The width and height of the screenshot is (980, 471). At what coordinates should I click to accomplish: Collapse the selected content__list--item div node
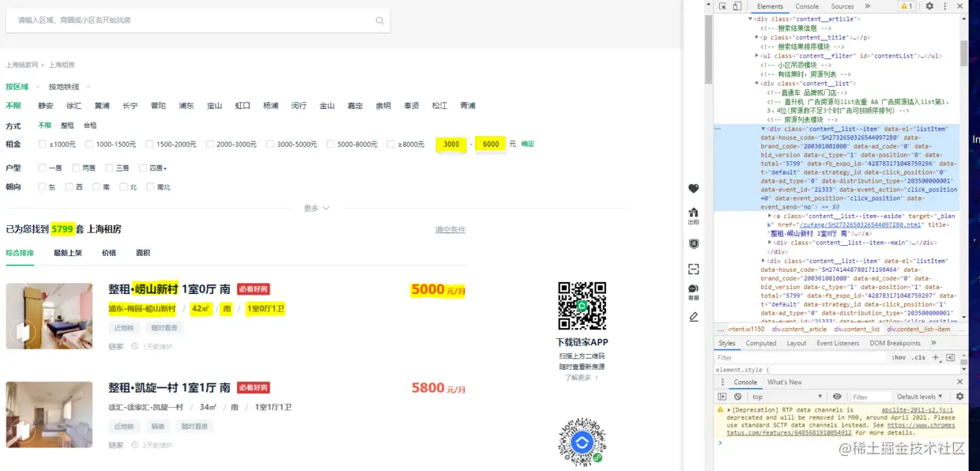(763, 128)
